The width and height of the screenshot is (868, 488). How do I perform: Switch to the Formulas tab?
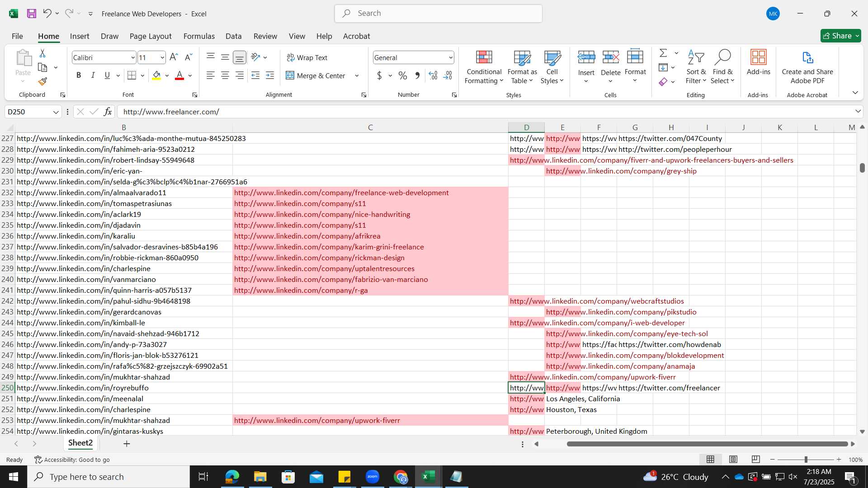tap(199, 36)
